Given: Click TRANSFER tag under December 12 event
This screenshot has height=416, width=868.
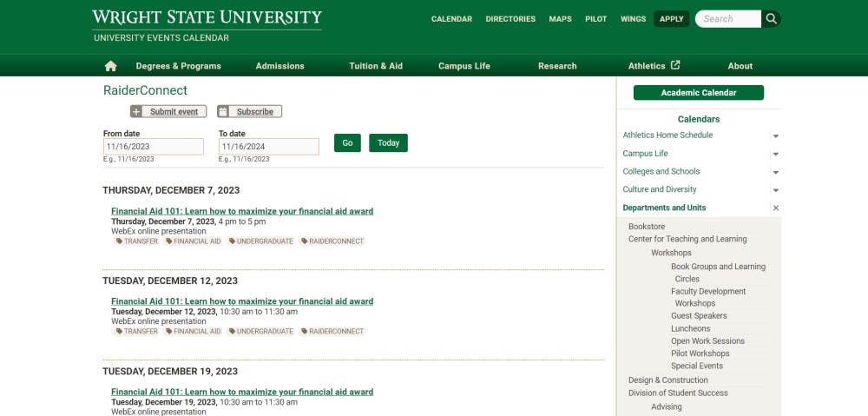Looking at the screenshot, I should [137, 331].
